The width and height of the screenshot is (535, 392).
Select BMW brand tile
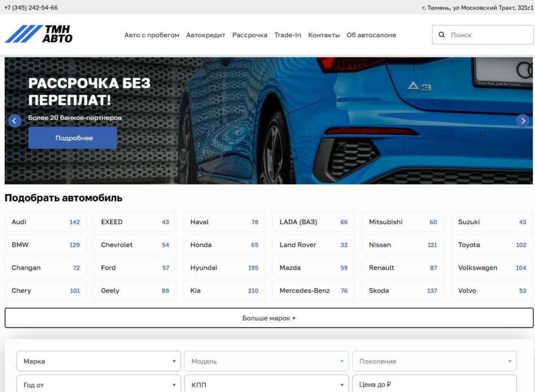click(x=46, y=244)
